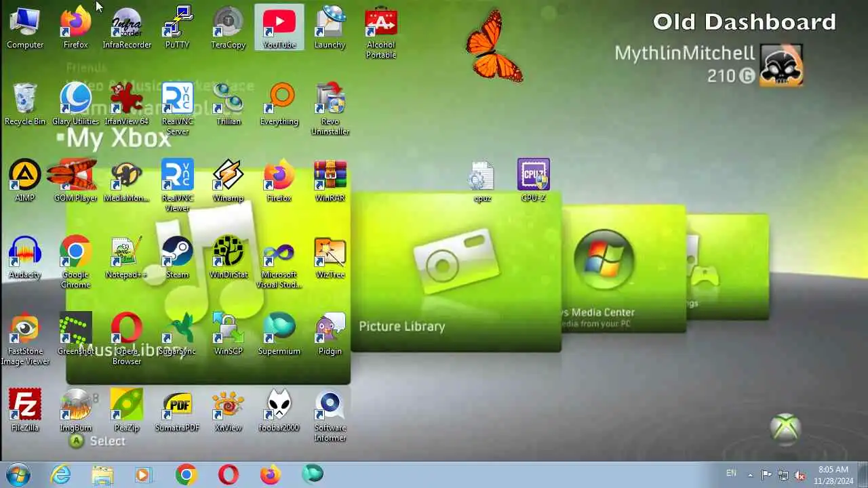This screenshot has width=868, height=488.
Task: Select the WizTree shortcut
Action: point(330,257)
